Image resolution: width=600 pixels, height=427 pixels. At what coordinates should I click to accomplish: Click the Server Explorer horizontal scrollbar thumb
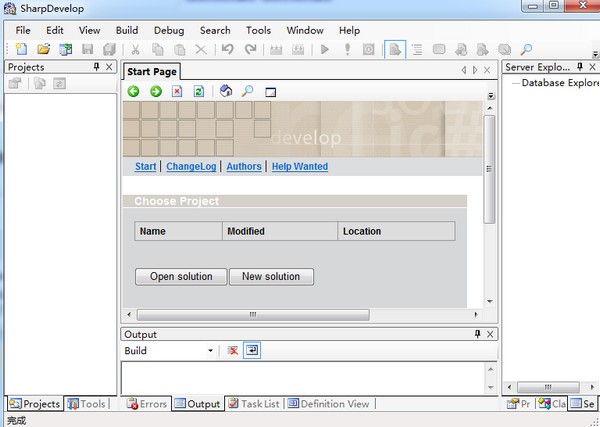click(548, 387)
